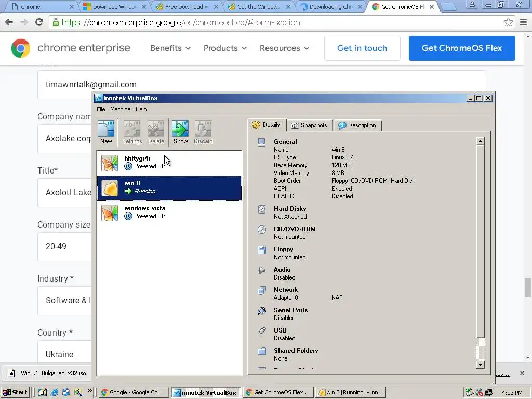Switch to the Get the Windows browser tab

pos(259,7)
